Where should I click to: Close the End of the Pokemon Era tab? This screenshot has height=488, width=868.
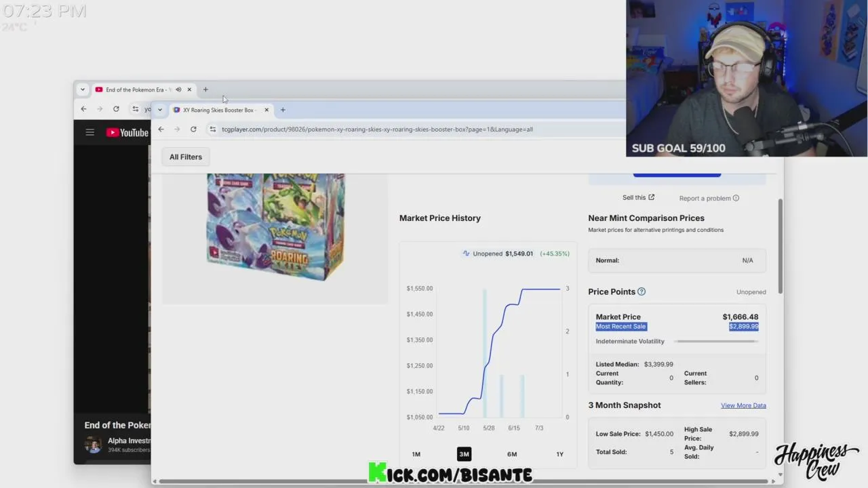(189, 89)
